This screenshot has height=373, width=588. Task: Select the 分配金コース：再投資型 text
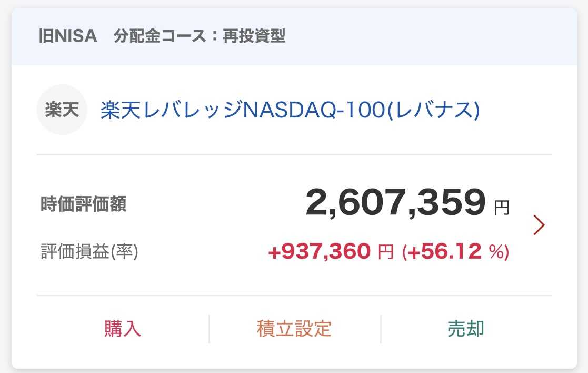tap(200, 36)
